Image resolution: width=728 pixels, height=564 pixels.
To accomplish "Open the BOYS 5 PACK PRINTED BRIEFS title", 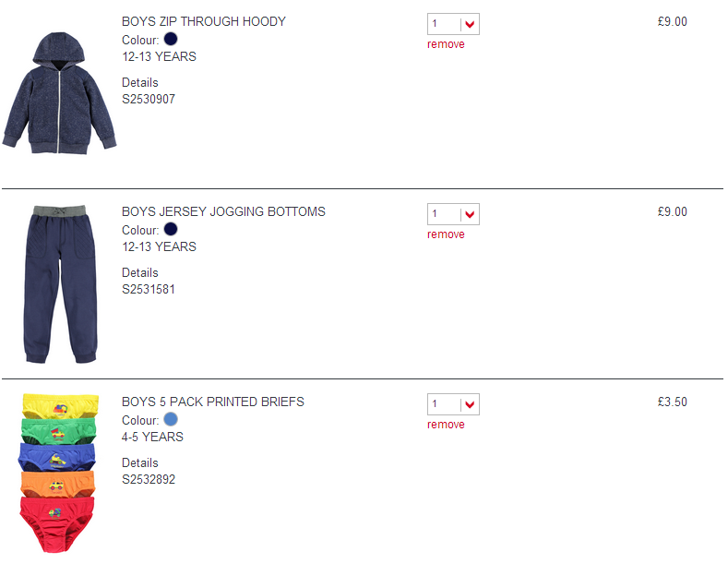I will click(212, 402).
